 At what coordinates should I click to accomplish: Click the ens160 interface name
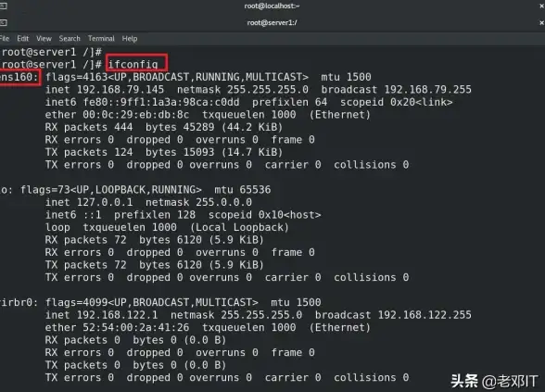(19, 77)
